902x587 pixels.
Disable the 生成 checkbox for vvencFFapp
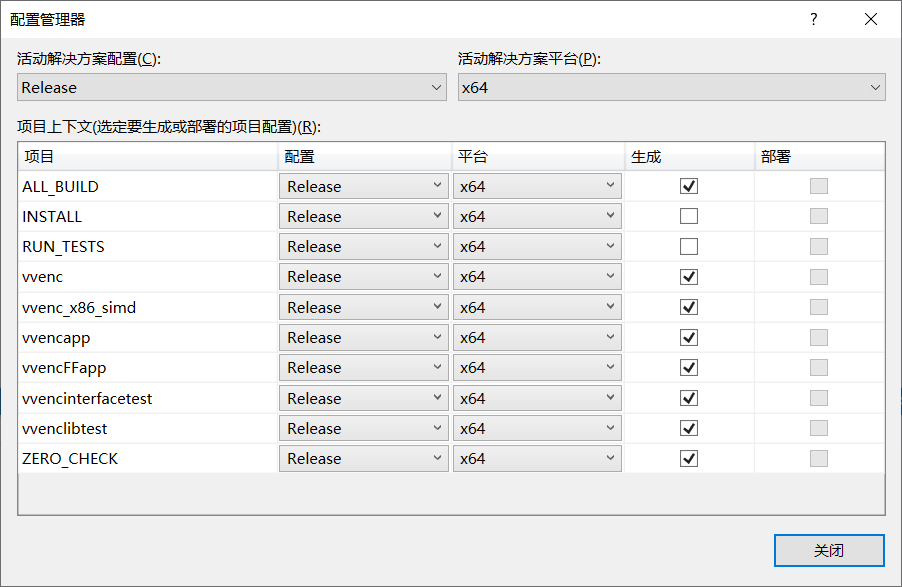(687, 367)
